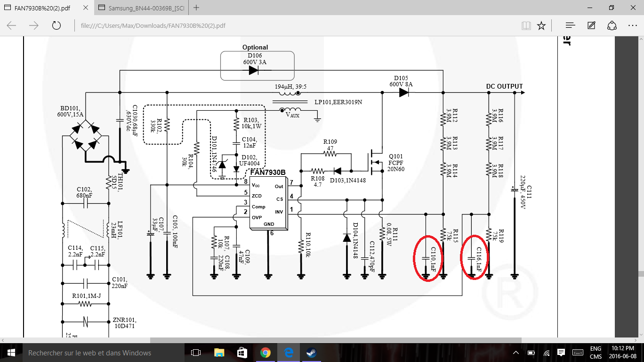This screenshot has height=362, width=644.
Task: Go back to the previous page
Action: tap(11, 25)
